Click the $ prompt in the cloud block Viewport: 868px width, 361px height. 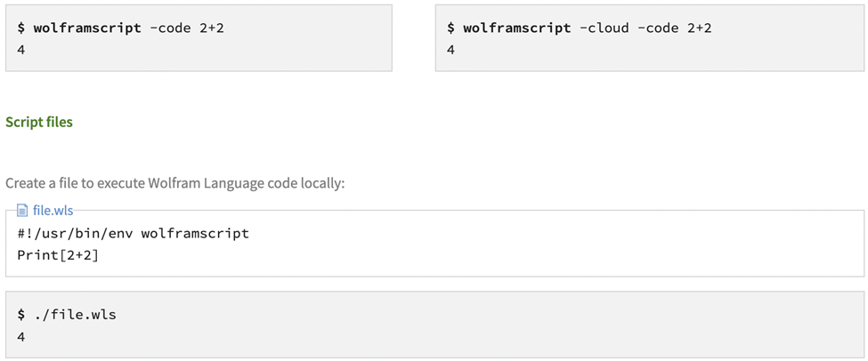pyautogui.click(x=450, y=28)
